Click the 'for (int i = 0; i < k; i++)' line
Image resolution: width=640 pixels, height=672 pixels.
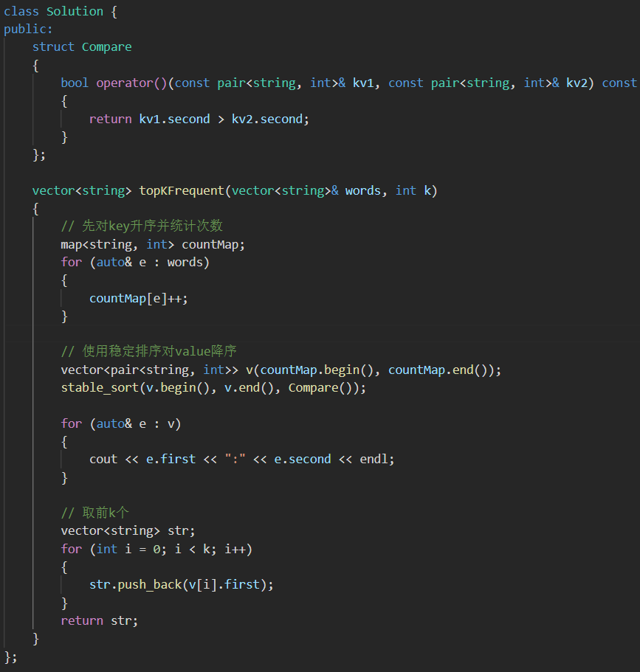[x=156, y=549]
